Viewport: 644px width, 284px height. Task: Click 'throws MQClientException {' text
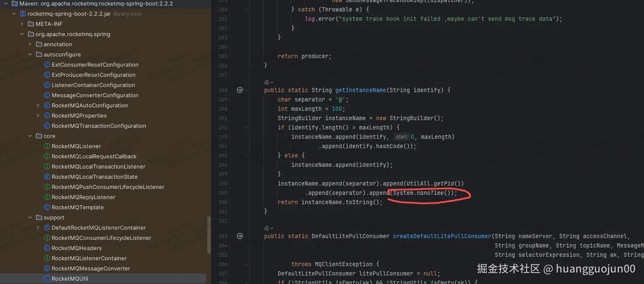click(x=335, y=264)
